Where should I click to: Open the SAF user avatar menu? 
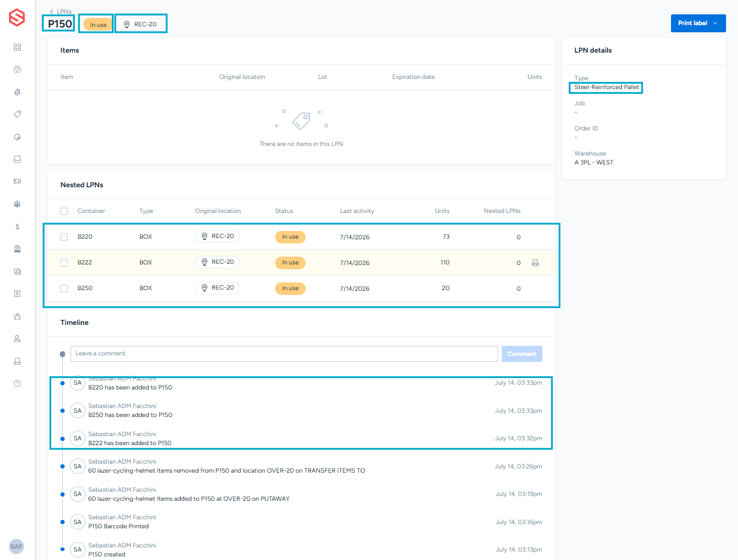tap(17, 546)
